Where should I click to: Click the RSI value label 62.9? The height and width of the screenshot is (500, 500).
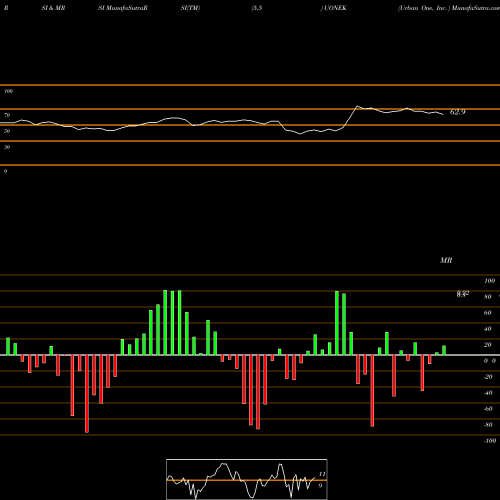[457, 112]
